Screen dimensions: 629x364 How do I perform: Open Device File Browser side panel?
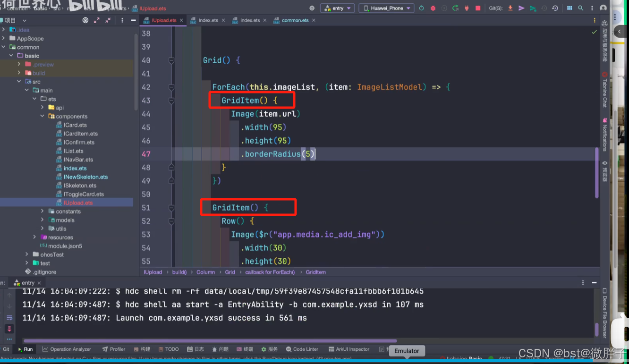coord(604,313)
